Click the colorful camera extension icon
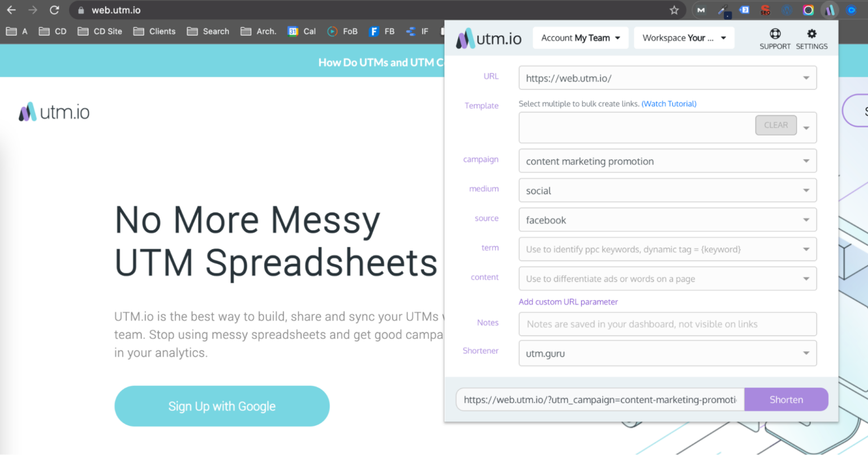The image size is (868, 455). (807, 10)
